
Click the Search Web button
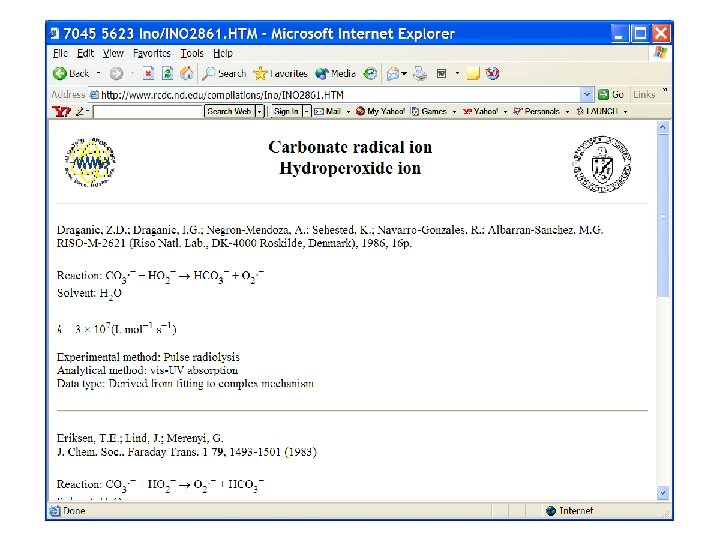229,112
